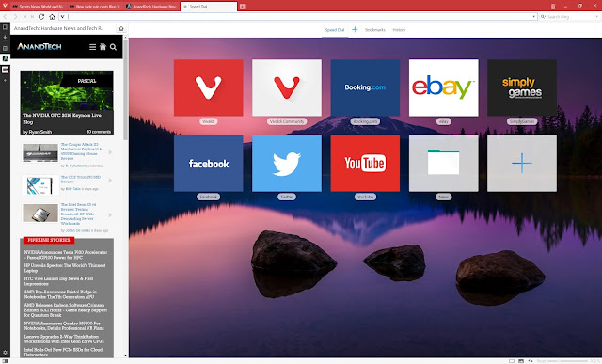Add a new Speed Dial group
Viewport: 602px width, 364px height.
point(355,29)
